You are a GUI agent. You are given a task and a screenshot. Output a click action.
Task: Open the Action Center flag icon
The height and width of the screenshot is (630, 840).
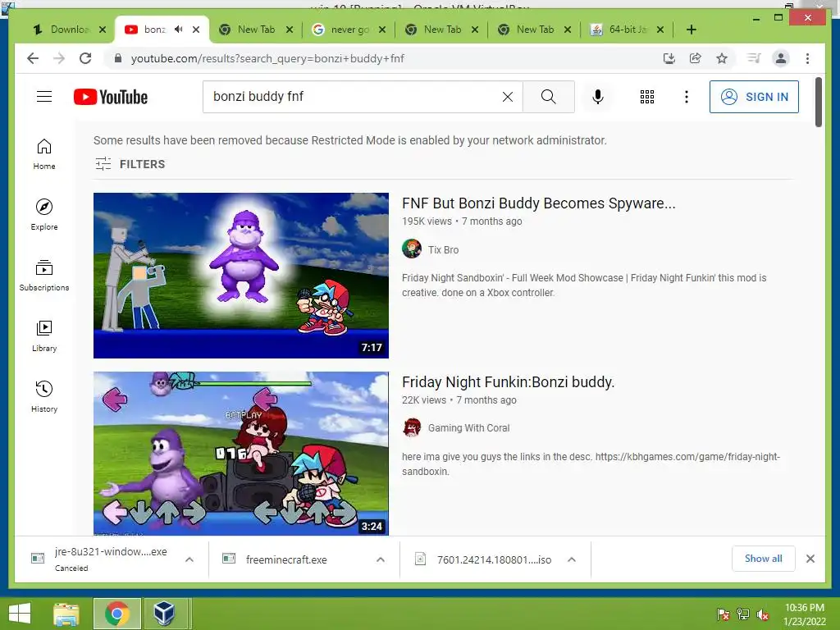tap(723, 614)
